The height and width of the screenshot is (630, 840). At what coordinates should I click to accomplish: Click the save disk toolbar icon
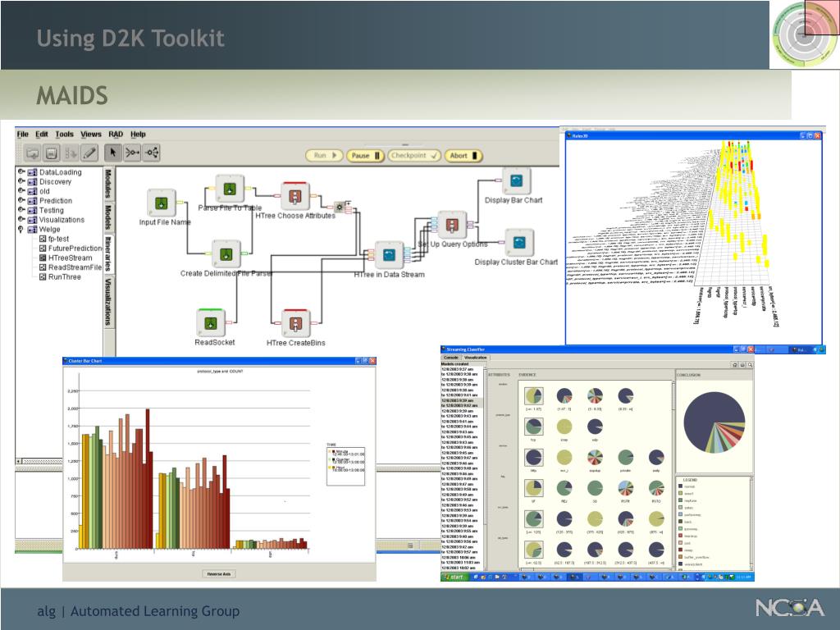(52, 153)
